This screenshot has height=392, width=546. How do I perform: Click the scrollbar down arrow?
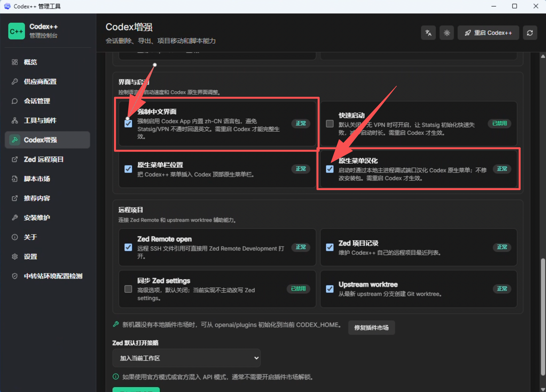[x=543, y=389]
